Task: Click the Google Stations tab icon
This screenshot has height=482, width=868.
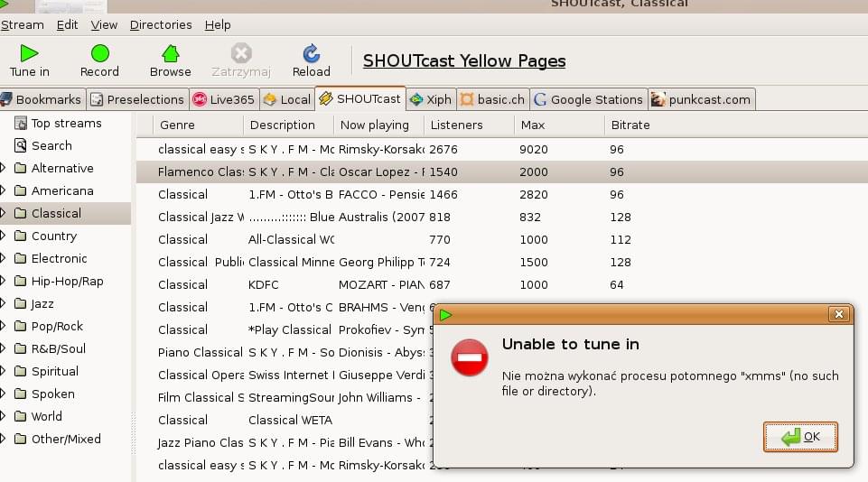Action: coord(540,99)
